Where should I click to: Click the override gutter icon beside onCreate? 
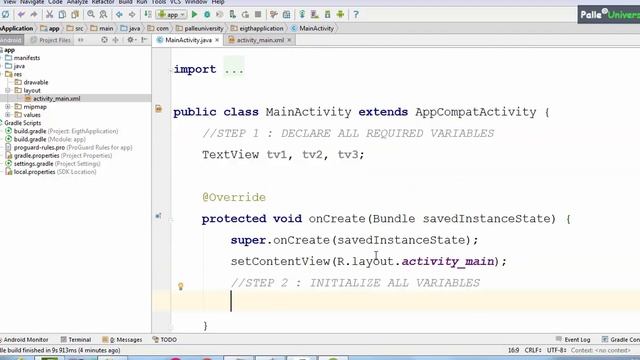click(158, 216)
